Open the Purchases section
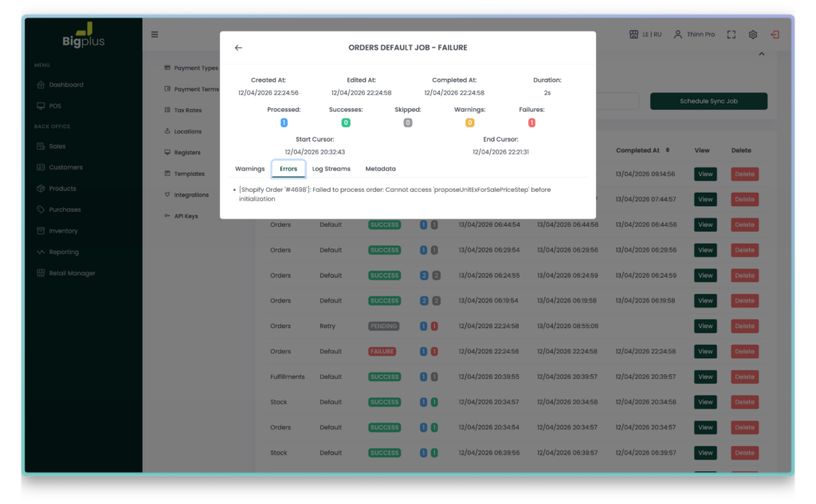 pyautogui.click(x=59, y=209)
